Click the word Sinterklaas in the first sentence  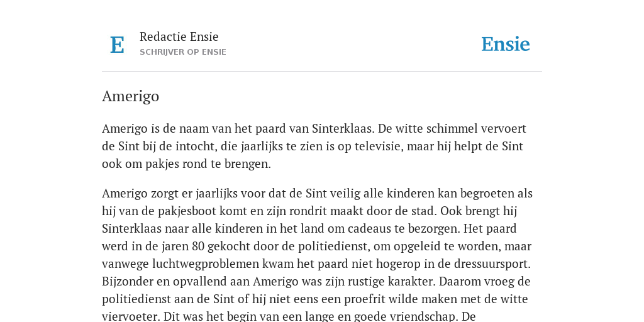(x=343, y=129)
